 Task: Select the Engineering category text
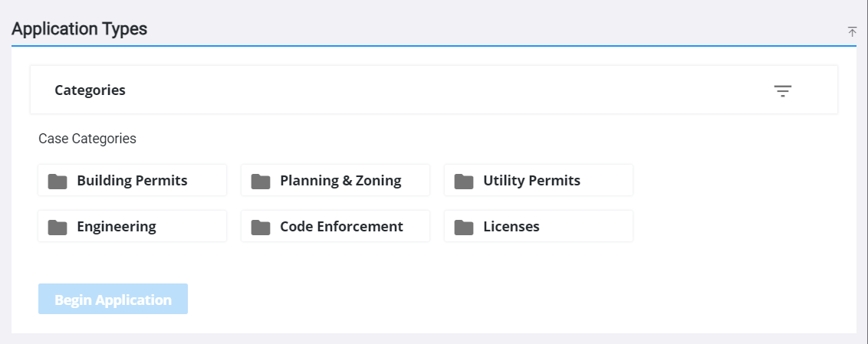point(117,226)
